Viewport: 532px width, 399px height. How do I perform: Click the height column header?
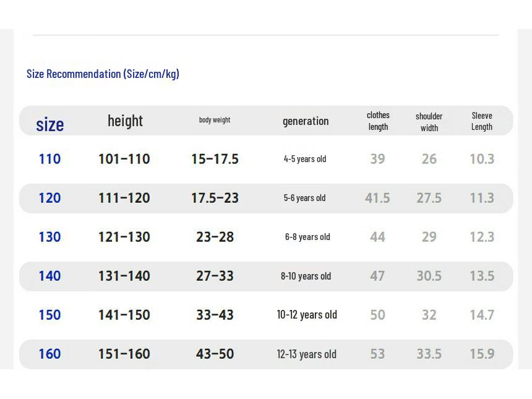coord(125,121)
